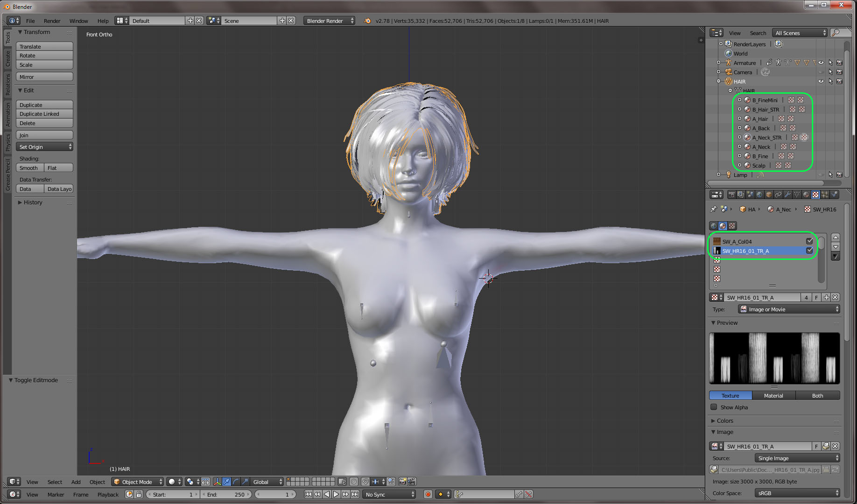The height and width of the screenshot is (504, 857).
Task: Open the Modifiers tab (wrench icon)
Action: pyautogui.click(x=787, y=195)
